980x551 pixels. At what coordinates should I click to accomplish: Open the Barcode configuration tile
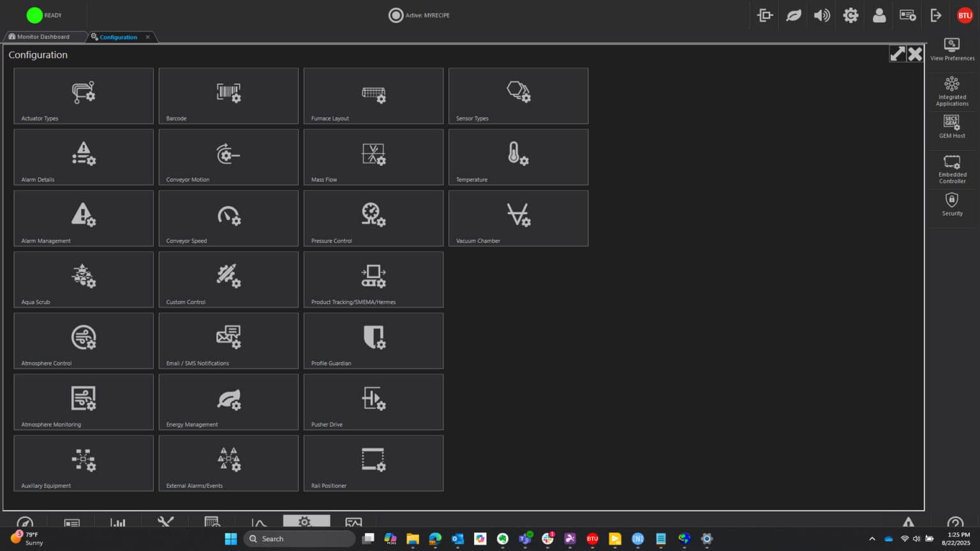pos(228,96)
